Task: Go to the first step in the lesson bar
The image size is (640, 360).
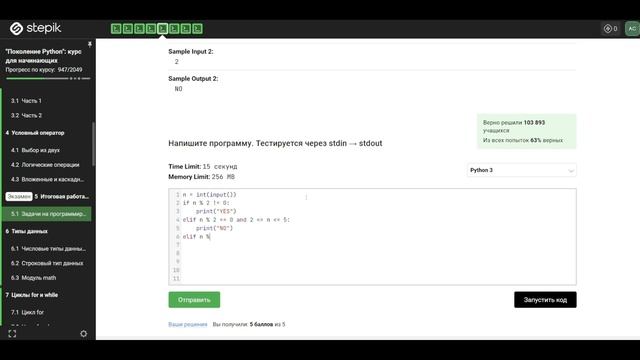Action: [116, 29]
